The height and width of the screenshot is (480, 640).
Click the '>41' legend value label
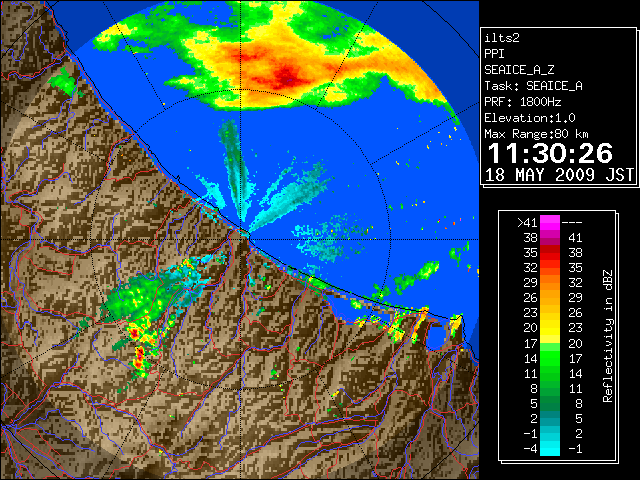[x=527, y=222]
